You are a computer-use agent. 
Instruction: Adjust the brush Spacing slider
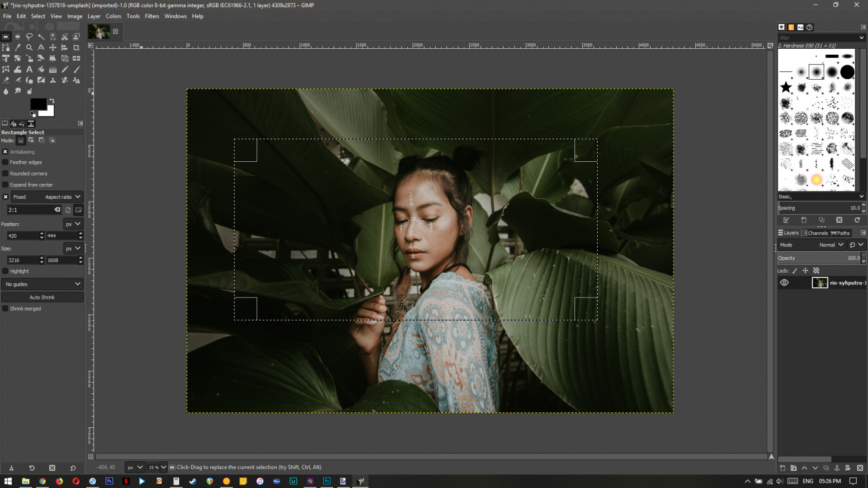[x=819, y=208]
